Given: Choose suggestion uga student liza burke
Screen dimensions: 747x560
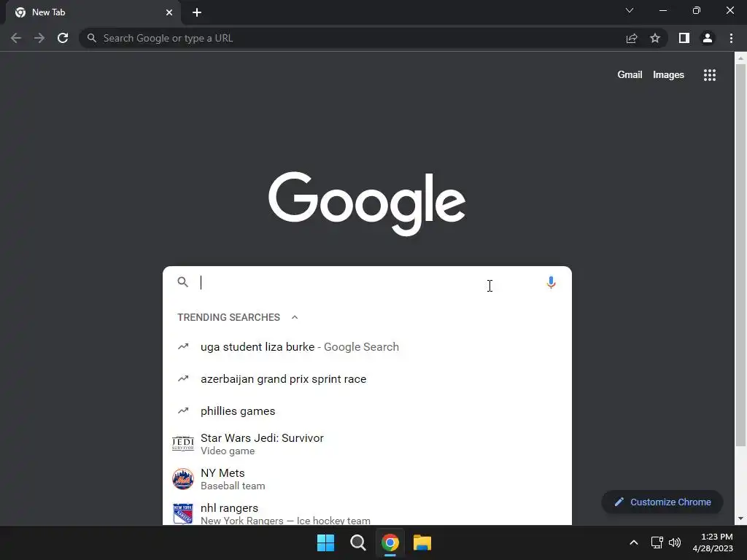Looking at the screenshot, I should (367, 346).
